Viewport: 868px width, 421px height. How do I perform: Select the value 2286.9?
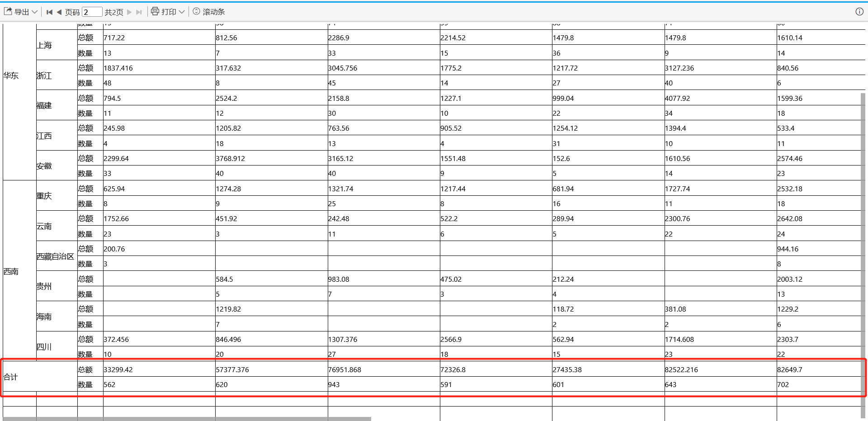[x=339, y=38]
